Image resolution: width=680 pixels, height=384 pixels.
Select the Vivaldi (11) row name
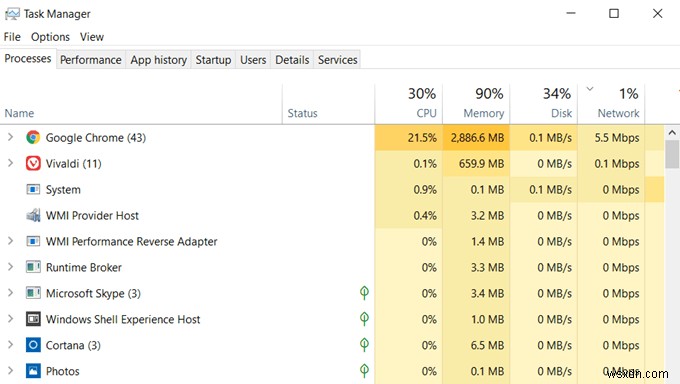click(74, 164)
